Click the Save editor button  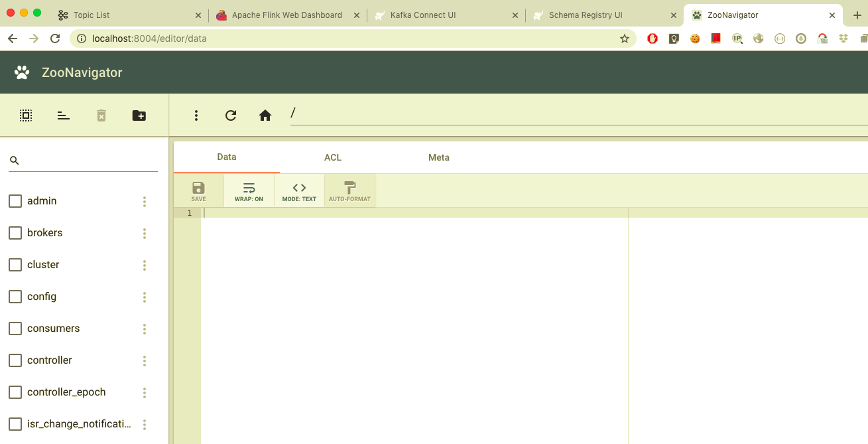point(198,191)
